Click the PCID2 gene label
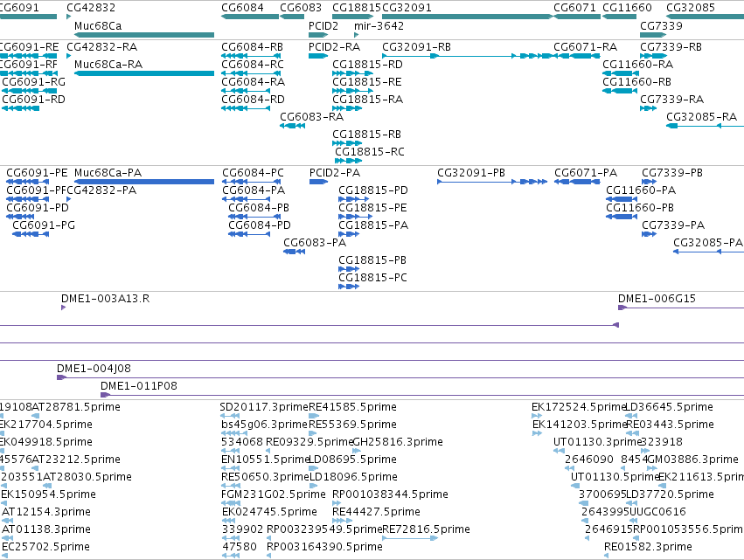Image resolution: width=744 pixels, height=560 pixels. [323, 25]
